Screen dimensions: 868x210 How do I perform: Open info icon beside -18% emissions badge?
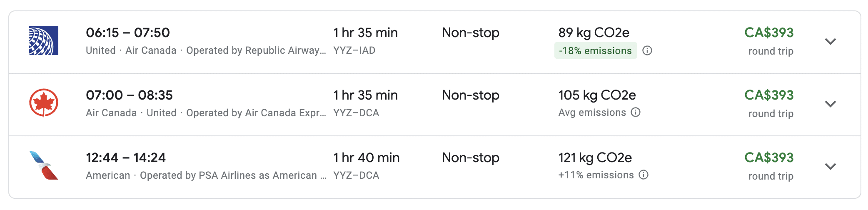pyautogui.click(x=647, y=51)
